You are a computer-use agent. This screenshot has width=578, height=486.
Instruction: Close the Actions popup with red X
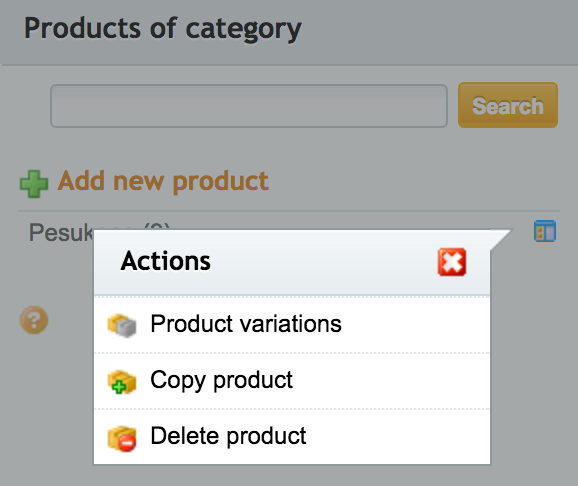coord(452,262)
